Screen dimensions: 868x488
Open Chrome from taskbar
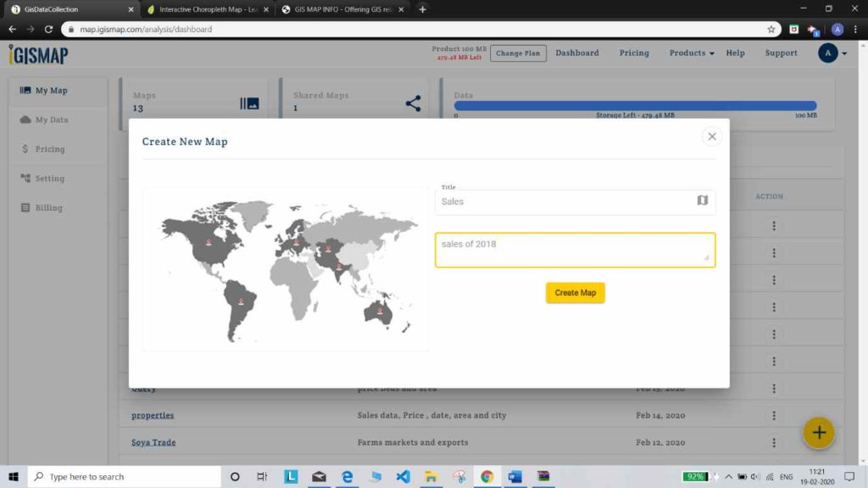coord(487,476)
